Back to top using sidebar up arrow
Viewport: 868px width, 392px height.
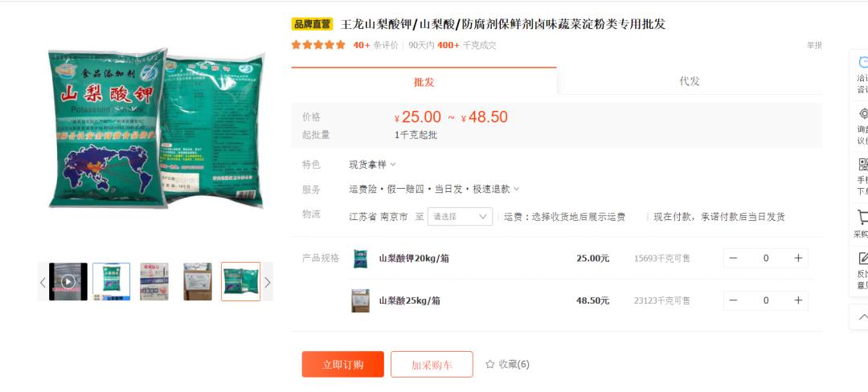(862, 317)
